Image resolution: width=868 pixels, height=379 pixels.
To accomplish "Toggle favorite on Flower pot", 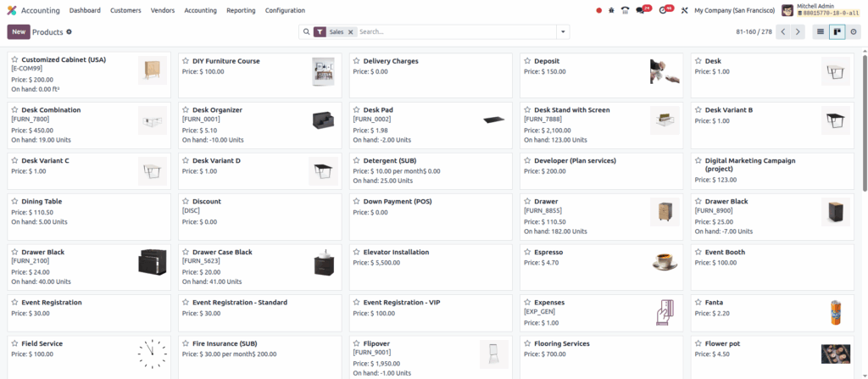I will [x=698, y=343].
